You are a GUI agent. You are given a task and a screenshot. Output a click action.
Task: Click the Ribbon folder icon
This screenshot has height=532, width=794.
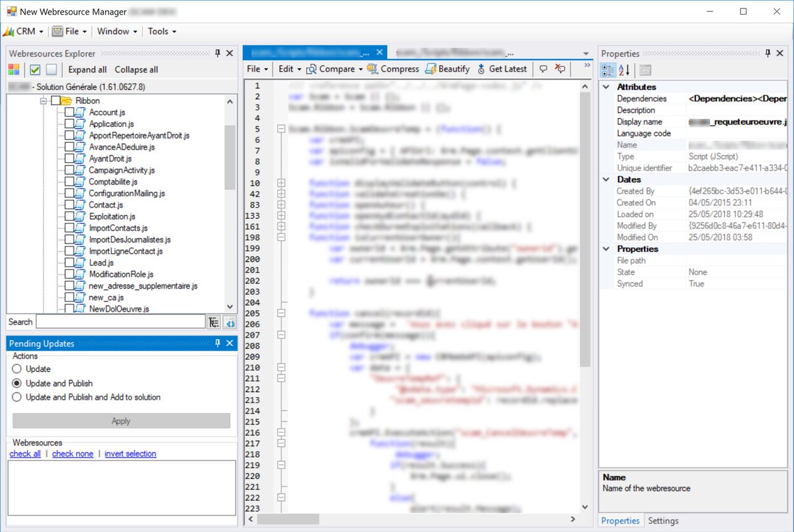tap(66, 101)
